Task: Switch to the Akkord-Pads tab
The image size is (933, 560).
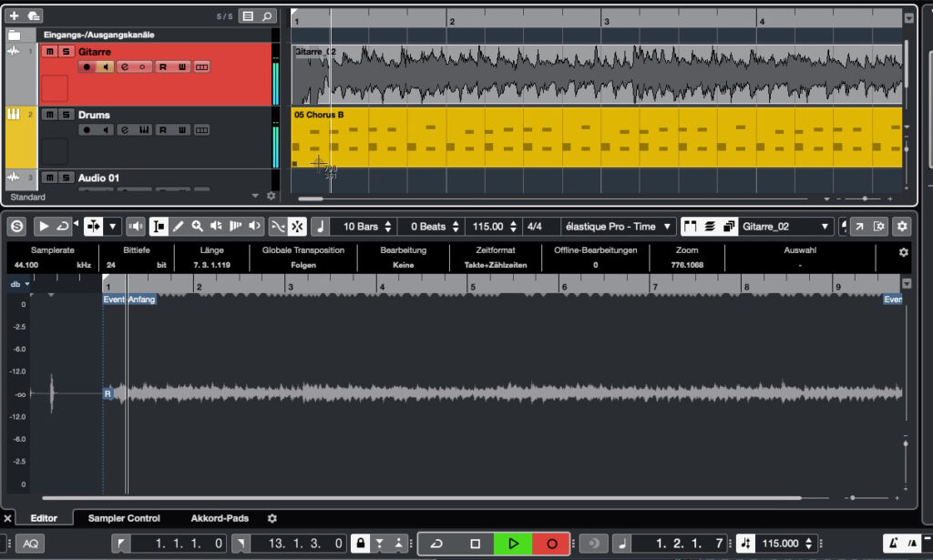Action: [220, 518]
